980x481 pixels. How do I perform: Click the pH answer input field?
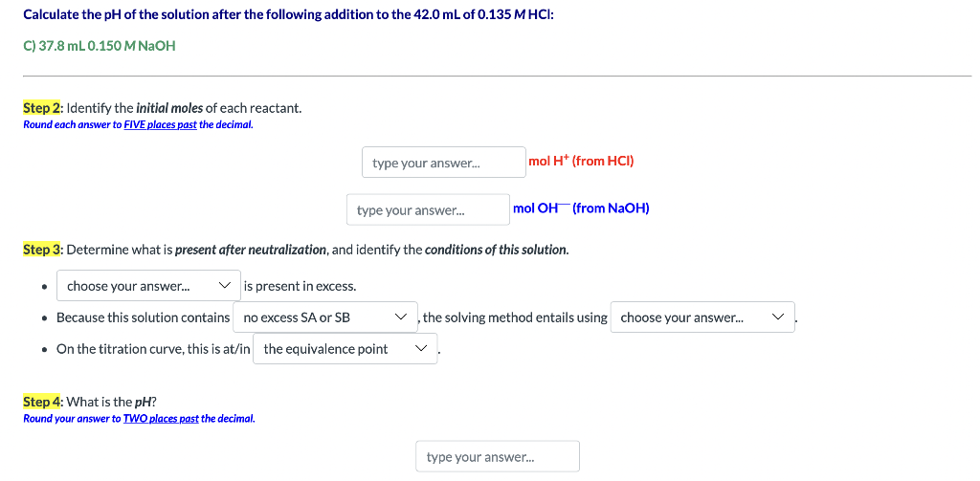coord(497,457)
